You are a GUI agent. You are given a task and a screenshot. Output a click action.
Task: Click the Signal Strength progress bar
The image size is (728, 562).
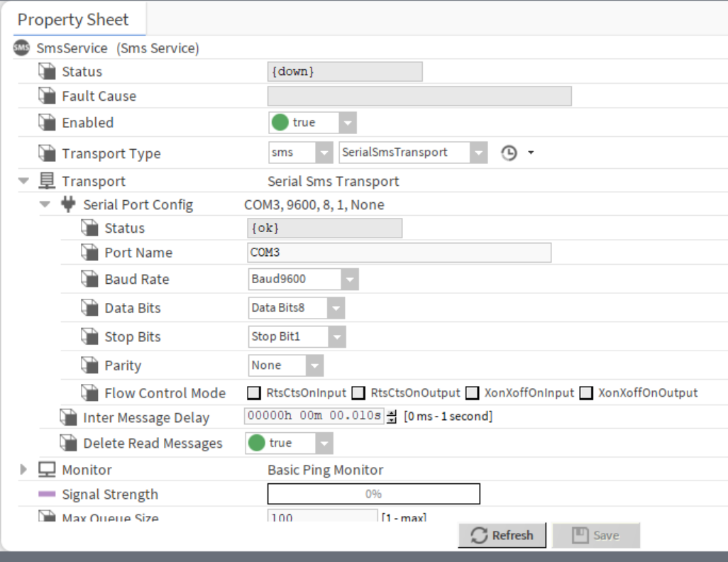(373, 494)
